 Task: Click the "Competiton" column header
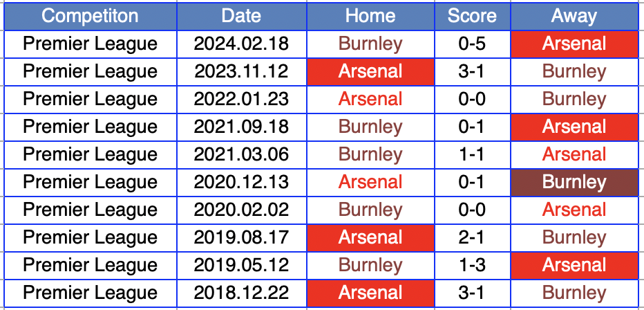coord(90,16)
